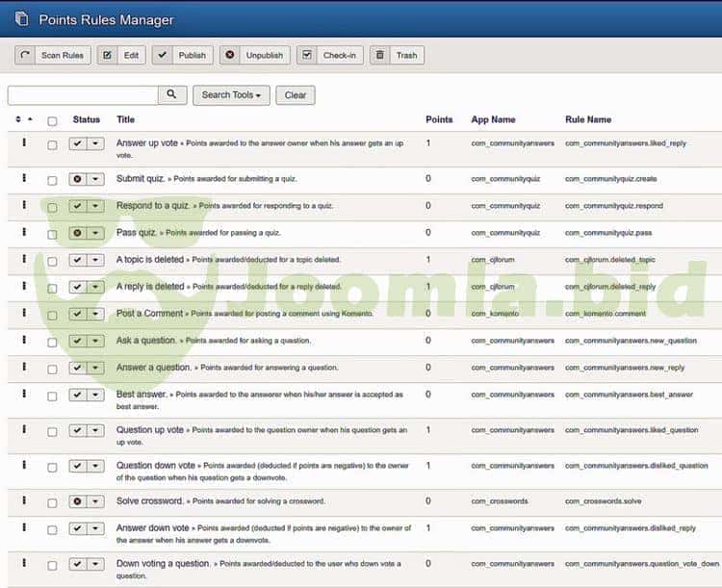Open status dropdown arrow for Respond to a quiz
This screenshot has height=588, width=722.
pos(95,206)
